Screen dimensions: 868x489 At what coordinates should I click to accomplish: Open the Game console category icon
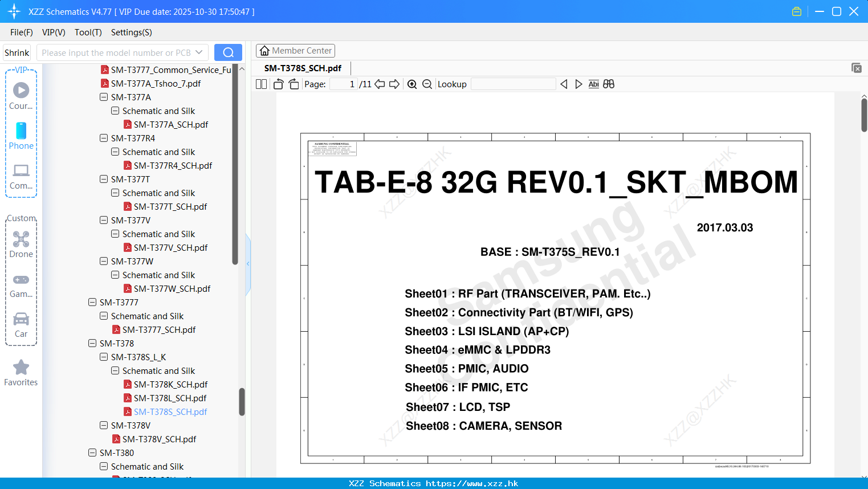21,279
